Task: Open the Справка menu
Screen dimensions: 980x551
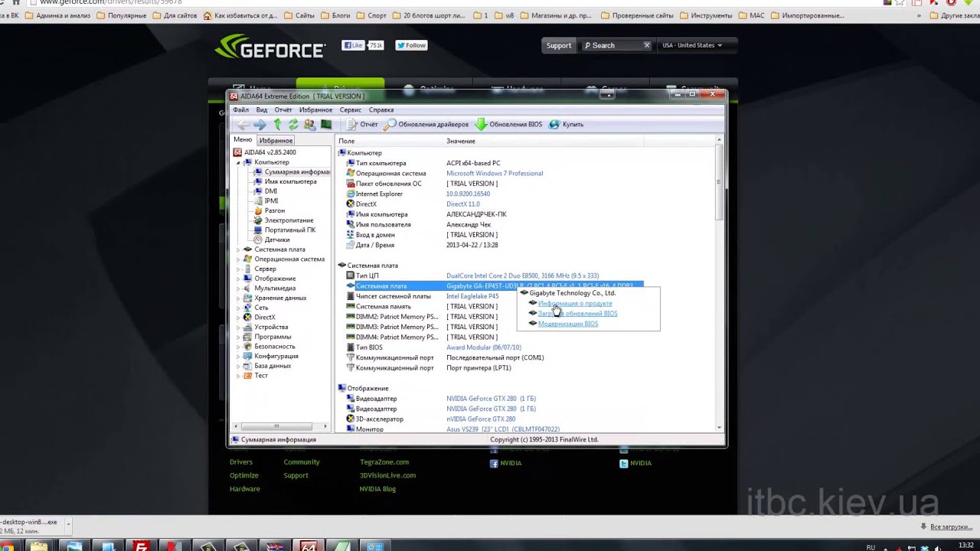Action: pyautogui.click(x=381, y=109)
